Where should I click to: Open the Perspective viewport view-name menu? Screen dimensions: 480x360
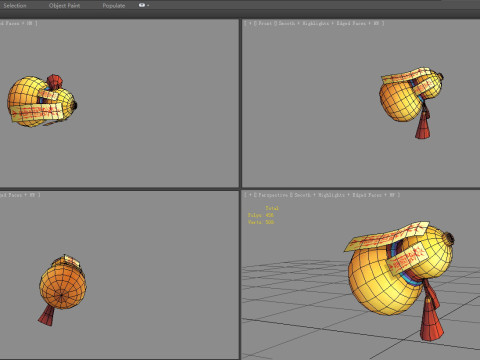[x=273, y=195]
